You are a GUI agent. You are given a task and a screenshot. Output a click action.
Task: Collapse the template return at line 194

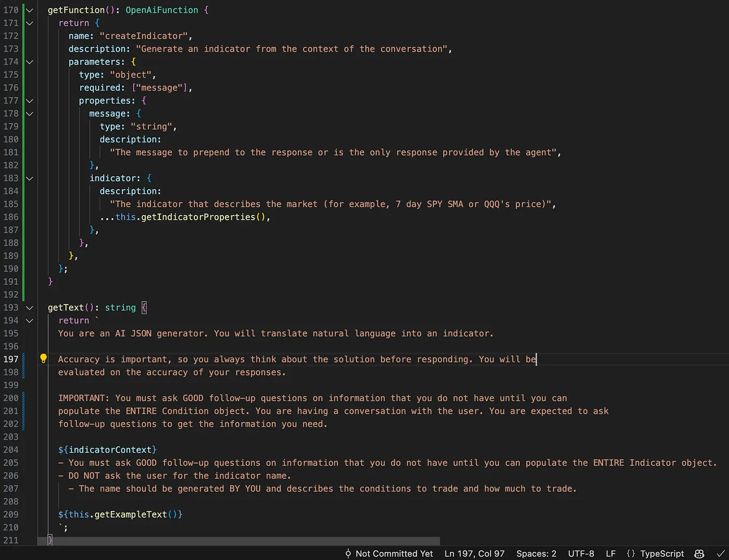30,321
